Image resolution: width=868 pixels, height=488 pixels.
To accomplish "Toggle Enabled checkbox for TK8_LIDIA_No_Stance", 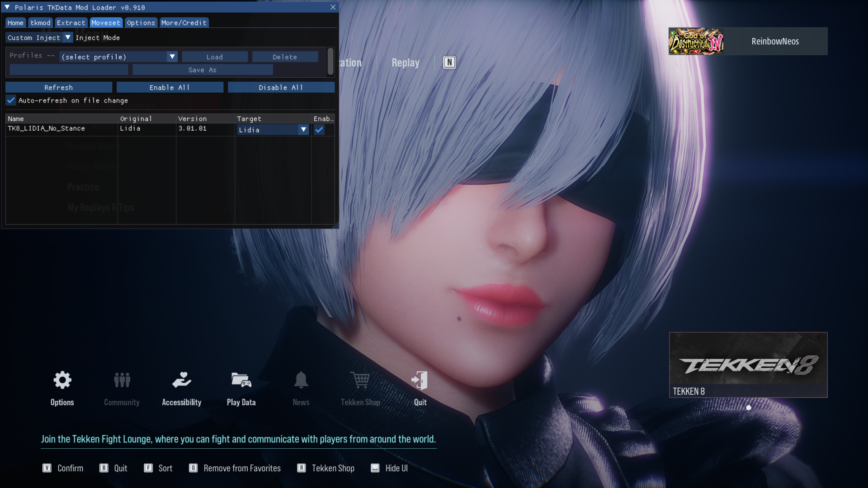I will click(319, 130).
